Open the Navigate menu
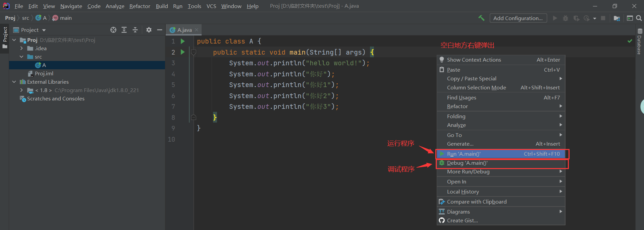This screenshot has height=230, width=644. coord(71,6)
